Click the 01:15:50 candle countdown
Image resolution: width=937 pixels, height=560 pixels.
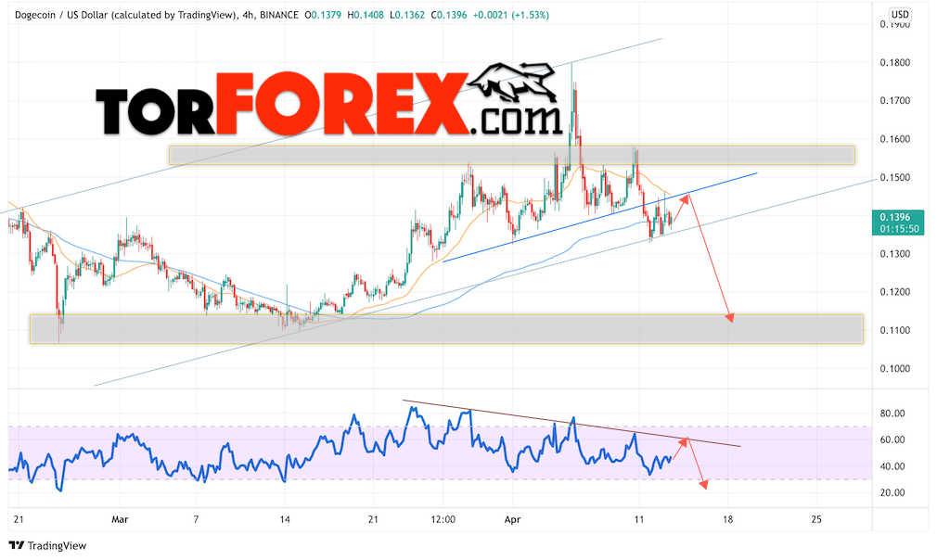(x=899, y=229)
